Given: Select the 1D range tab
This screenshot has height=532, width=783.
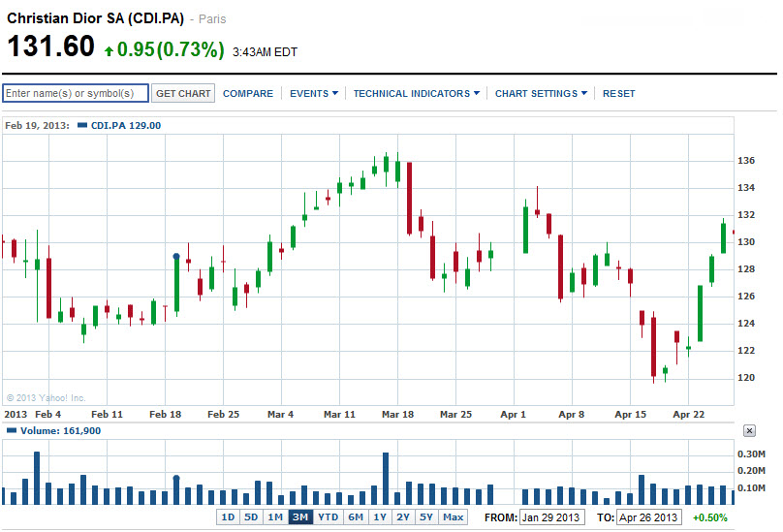Looking at the screenshot, I should click(228, 517).
